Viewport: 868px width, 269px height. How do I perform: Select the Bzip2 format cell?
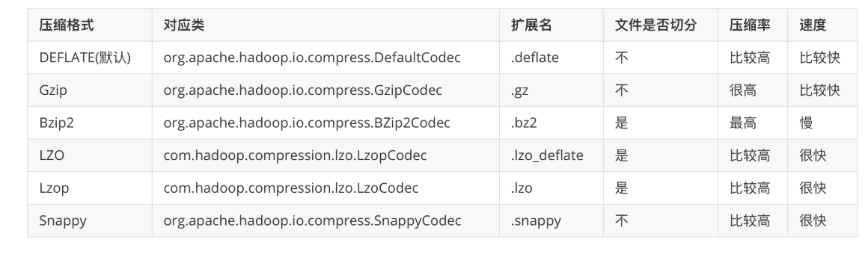[x=90, y=123]
